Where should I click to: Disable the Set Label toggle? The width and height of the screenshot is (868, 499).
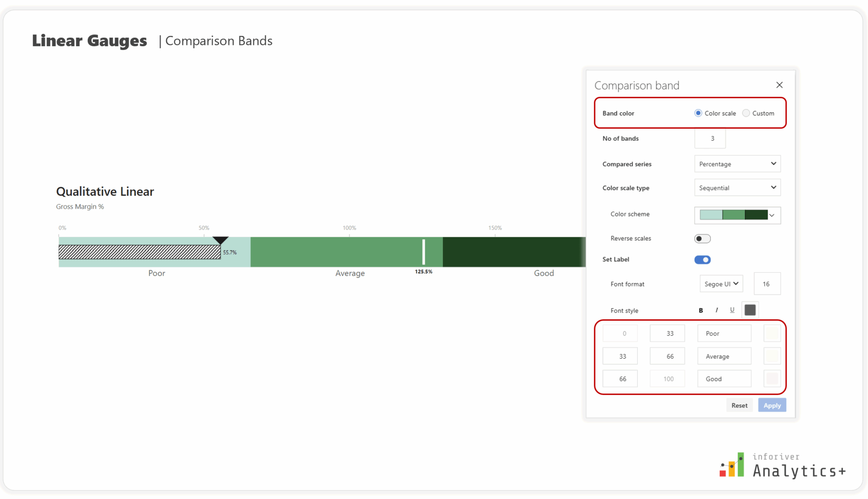pos(703,260)
